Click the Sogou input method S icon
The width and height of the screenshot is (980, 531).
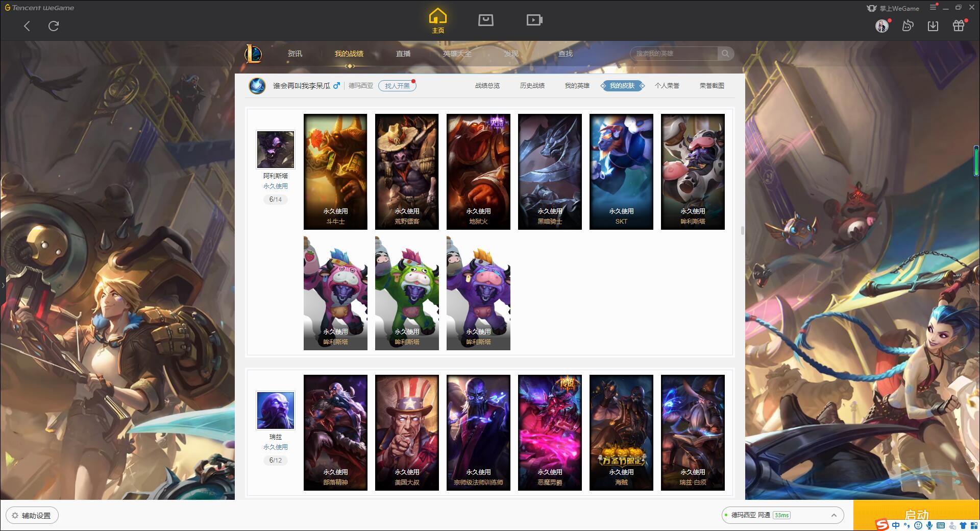pyautogui.click(x=882, y=525)
